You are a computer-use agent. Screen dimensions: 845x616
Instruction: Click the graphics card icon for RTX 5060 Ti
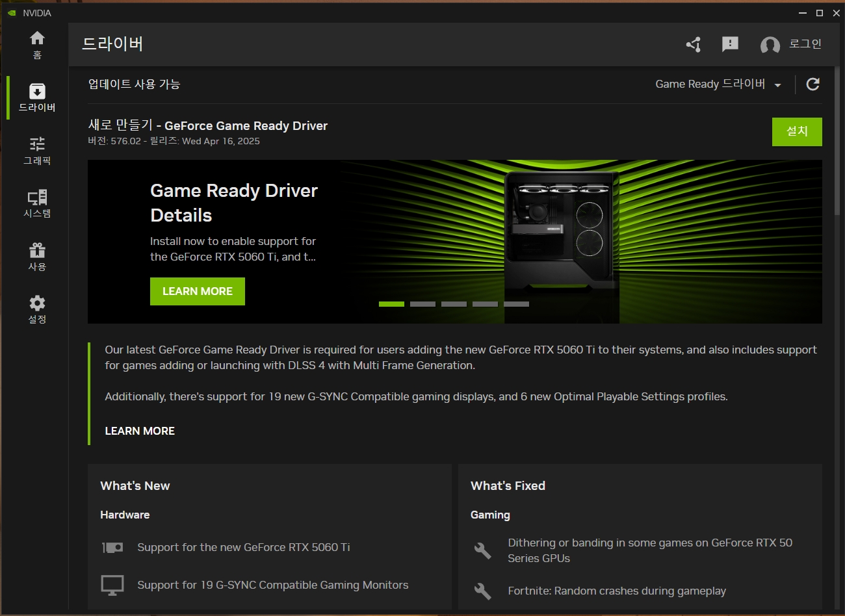pyautogui.click(x=112, y=547)
